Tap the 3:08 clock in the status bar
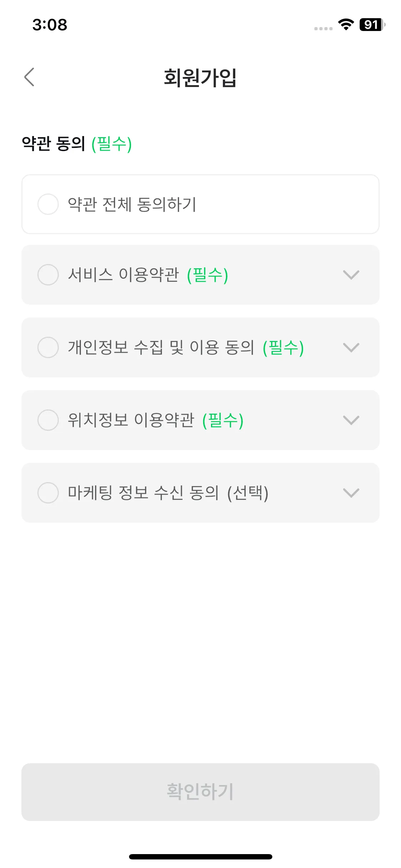 [x=50, y=25]
